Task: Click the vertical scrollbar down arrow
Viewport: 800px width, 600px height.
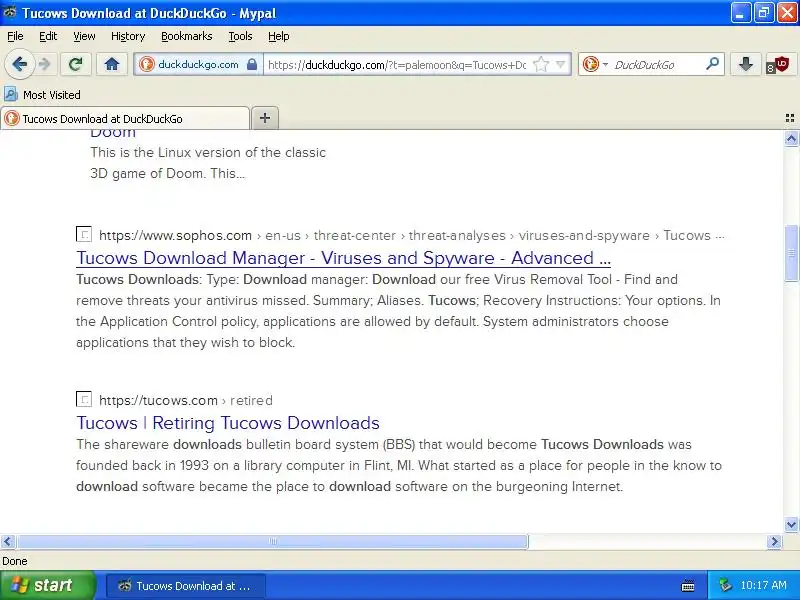Action: (x=791, y=524)
